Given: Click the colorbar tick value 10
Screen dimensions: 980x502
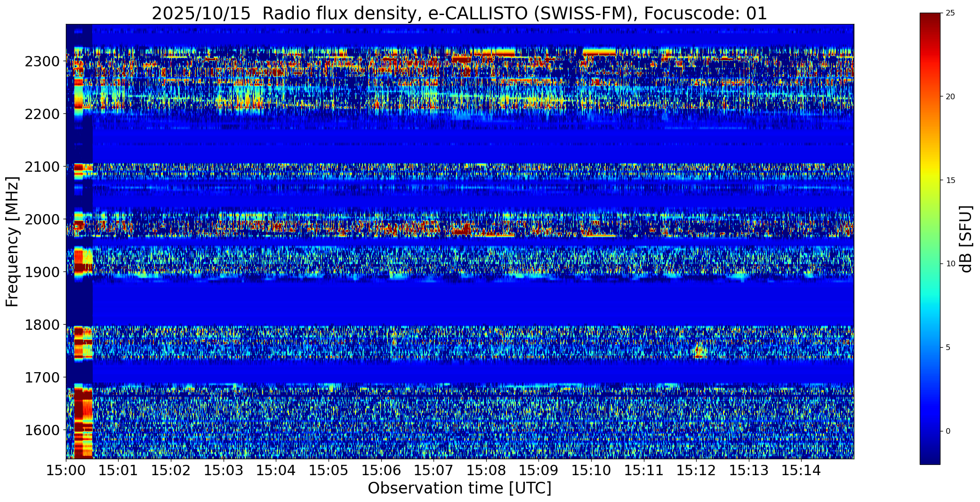Looking at the screenshot, I should (x=950, y=264).
